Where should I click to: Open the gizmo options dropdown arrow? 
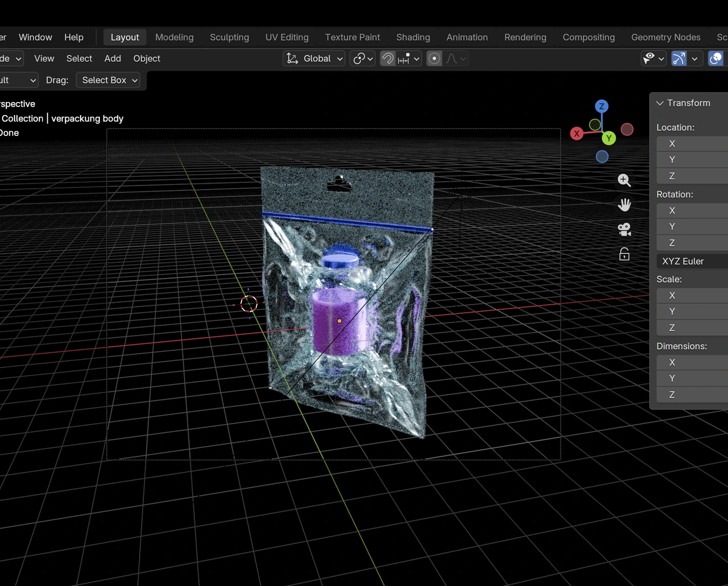(695, 59)
